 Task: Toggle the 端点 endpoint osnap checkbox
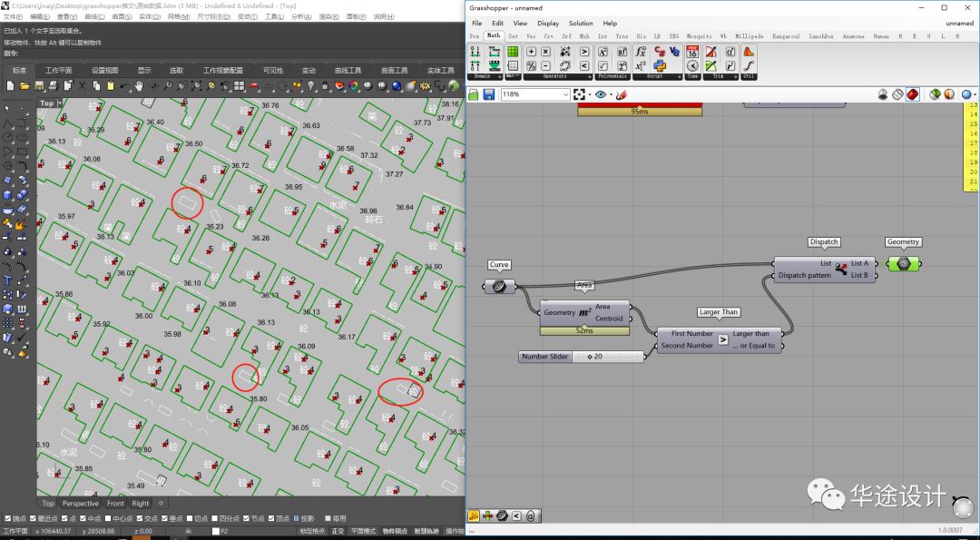click(8, 518)
